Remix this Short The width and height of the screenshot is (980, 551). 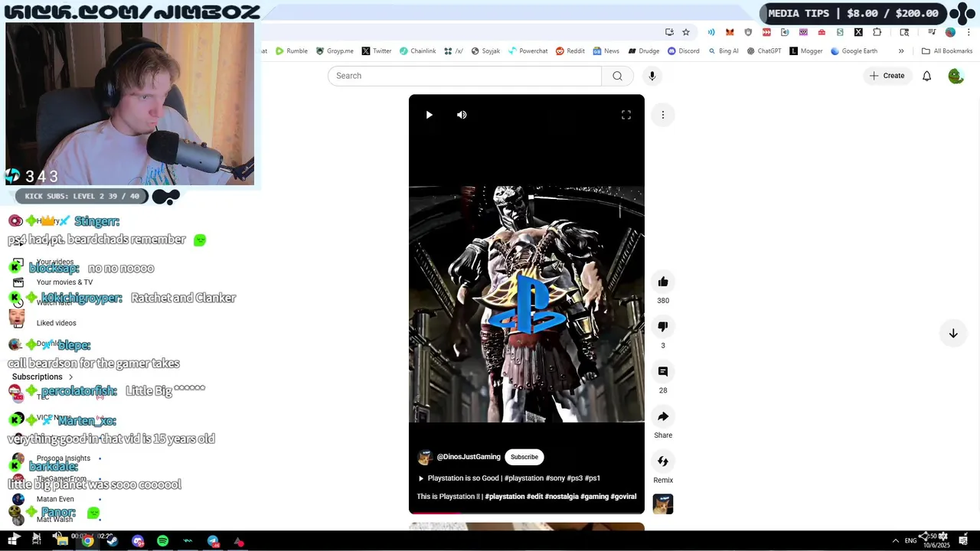[x=663, y=461]
